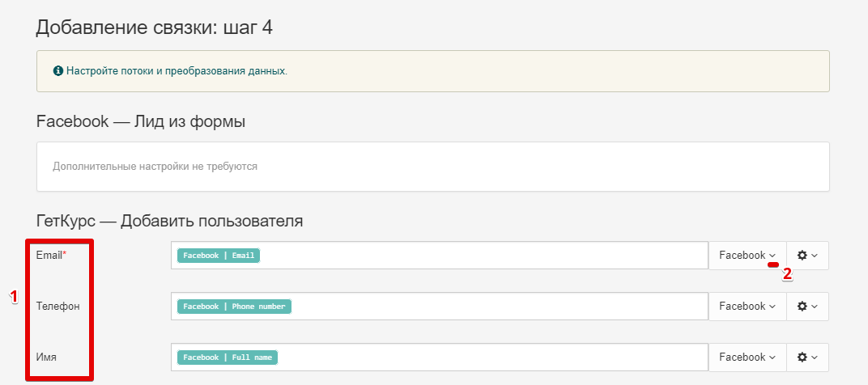
Task: Expand the Facebook dropdown in Email row
Action: (747, 256)
